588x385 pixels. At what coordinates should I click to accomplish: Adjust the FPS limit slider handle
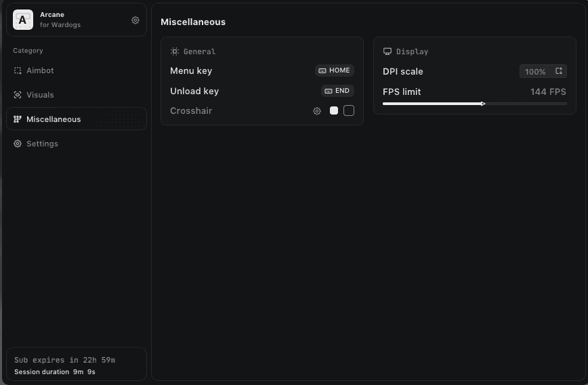(483, 104)
